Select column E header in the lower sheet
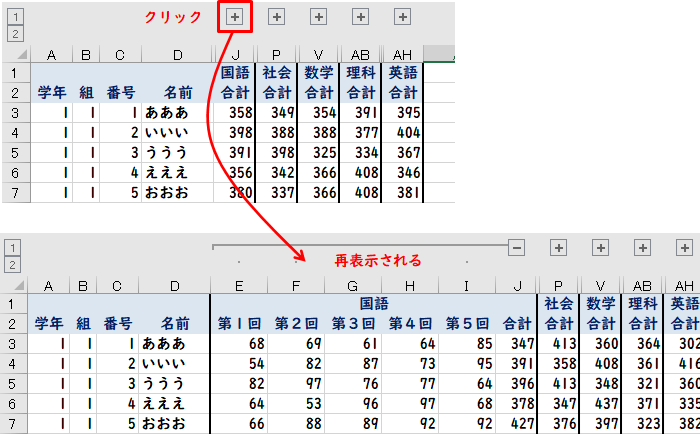 [239, 285]
